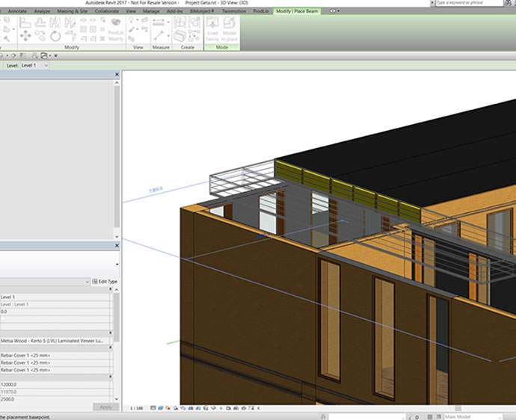The height and width of the screenshot is (420, 516).
Task: Click the Apply button in Properties
Action: [105, 407]
